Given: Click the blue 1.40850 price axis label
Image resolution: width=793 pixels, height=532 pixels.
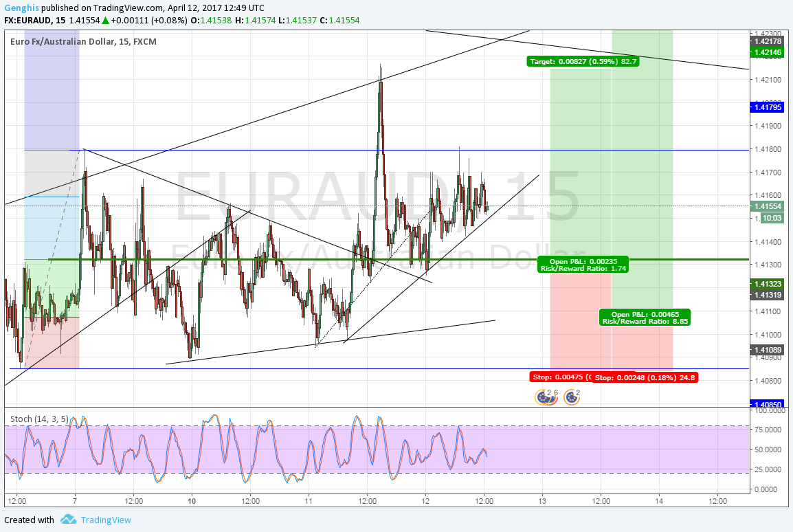Looking at the screenshot, I should pos(768,405).
